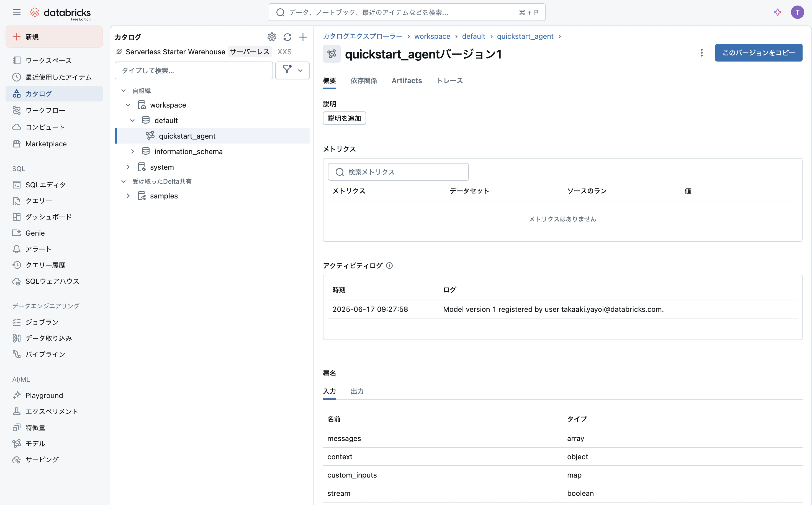
Task: Open アラート in the sidebar
Action: [x=54, y=249]
